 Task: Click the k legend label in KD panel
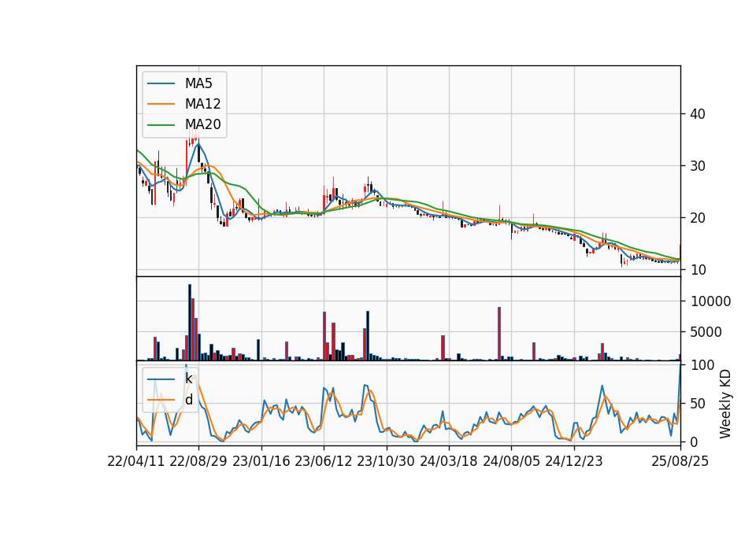(x=188, y=379)
